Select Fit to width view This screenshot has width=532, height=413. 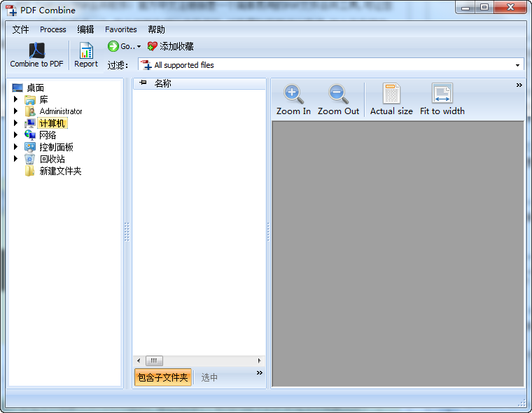coord(442,94)
